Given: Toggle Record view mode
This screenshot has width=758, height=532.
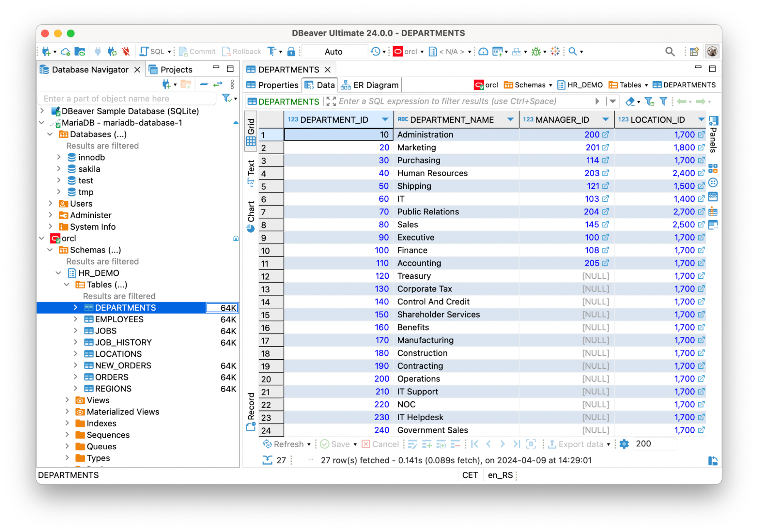Looking at the screenshot, I should pyautogui.click(x=251, y=412).
